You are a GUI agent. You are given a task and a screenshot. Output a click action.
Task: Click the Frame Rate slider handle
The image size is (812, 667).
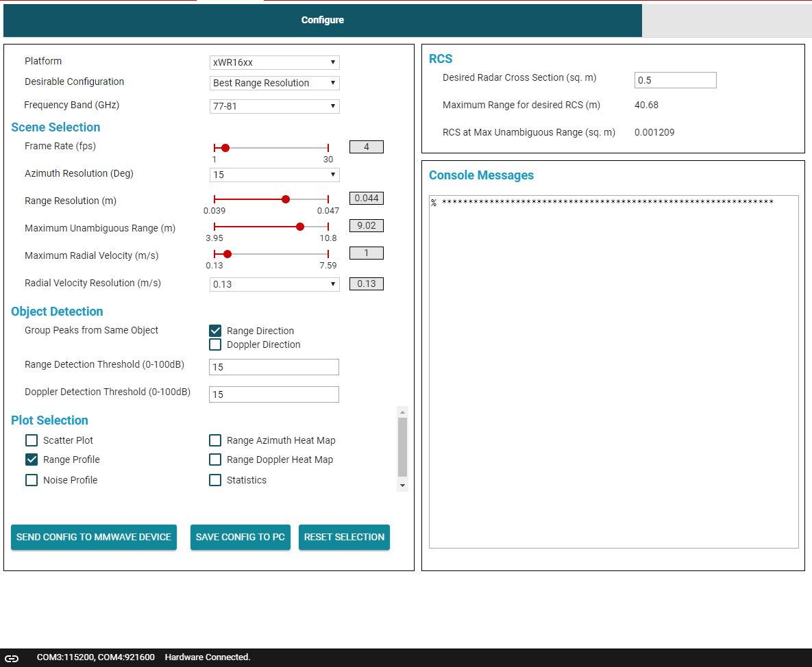click(x=225, y=147)
